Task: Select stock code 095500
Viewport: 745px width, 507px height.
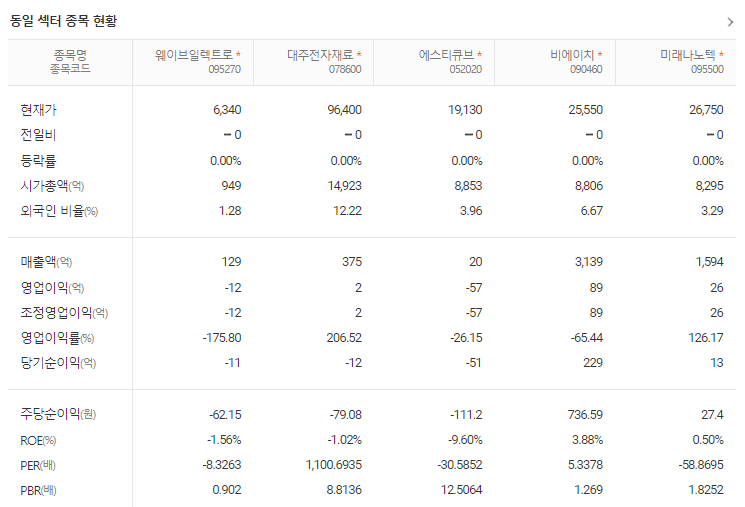Action: [x=707, y=69]
